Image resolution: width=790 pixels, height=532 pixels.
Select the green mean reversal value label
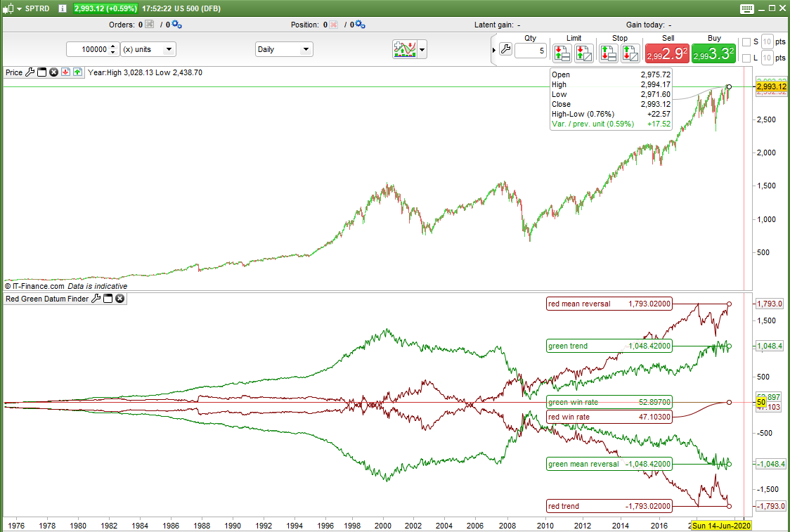coord(609,464)
